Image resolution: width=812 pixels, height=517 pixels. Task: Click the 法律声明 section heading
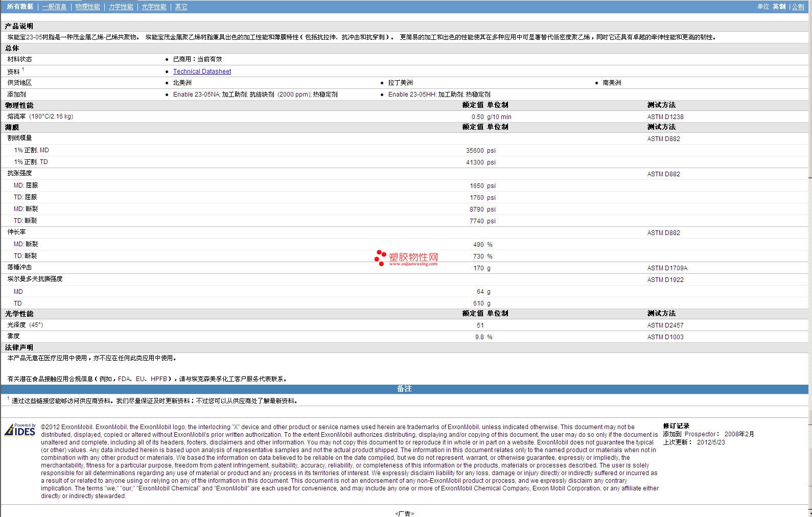[x=19, y=347]
